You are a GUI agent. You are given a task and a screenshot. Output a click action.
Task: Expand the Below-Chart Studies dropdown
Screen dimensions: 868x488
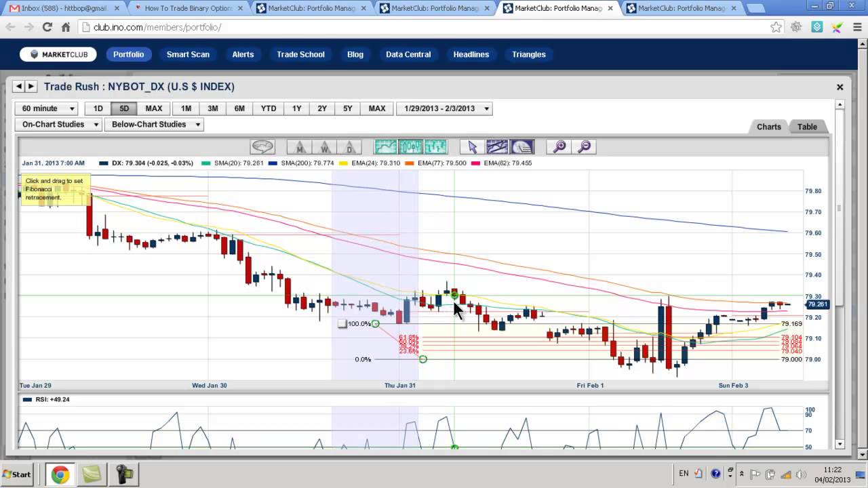[154, 124]
